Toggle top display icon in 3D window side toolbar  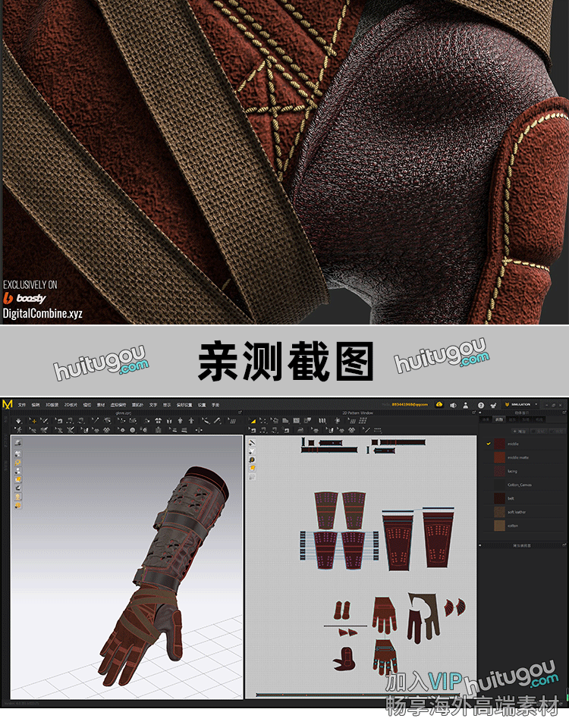(17, 443)
